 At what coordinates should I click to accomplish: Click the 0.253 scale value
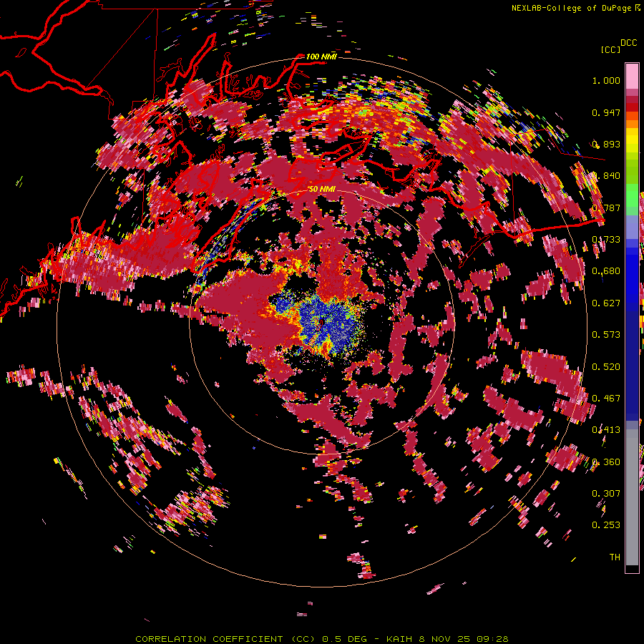(x=606, y=525)
